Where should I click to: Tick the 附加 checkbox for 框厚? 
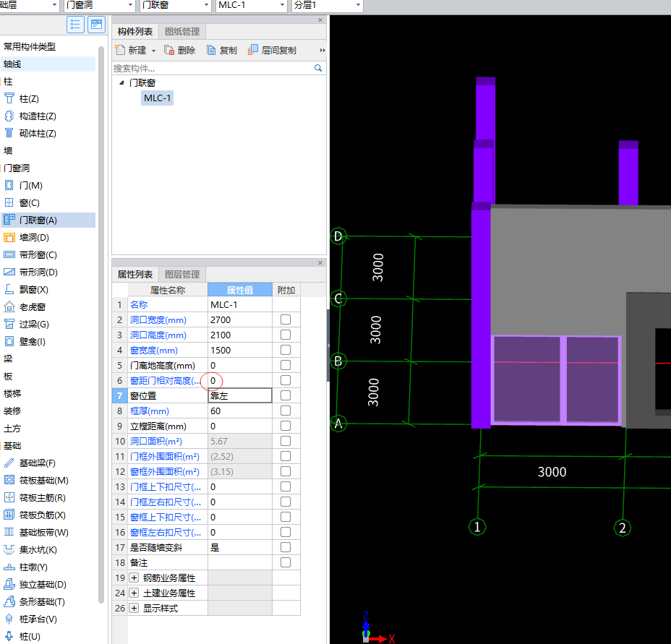pos(286,411)
